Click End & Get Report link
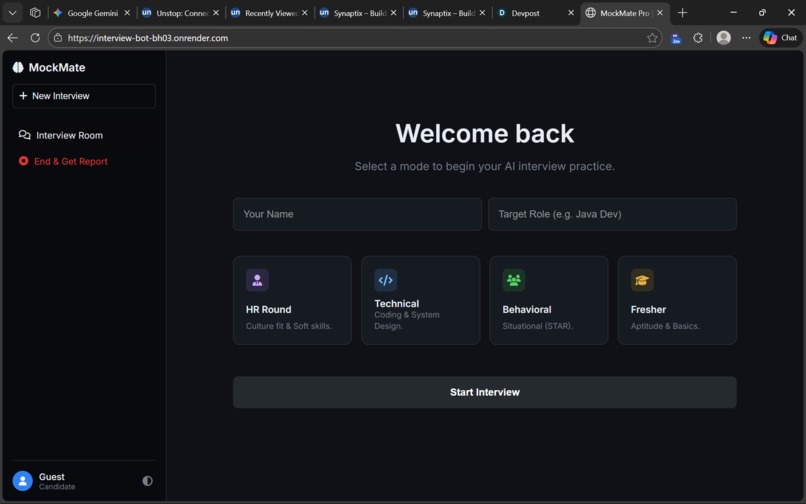 click(x=71, y=161)
